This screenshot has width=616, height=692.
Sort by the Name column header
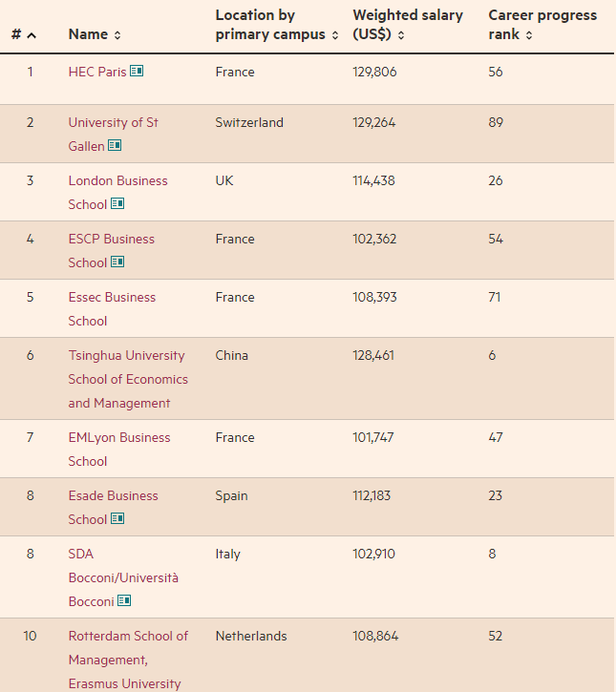coord(95,35)
